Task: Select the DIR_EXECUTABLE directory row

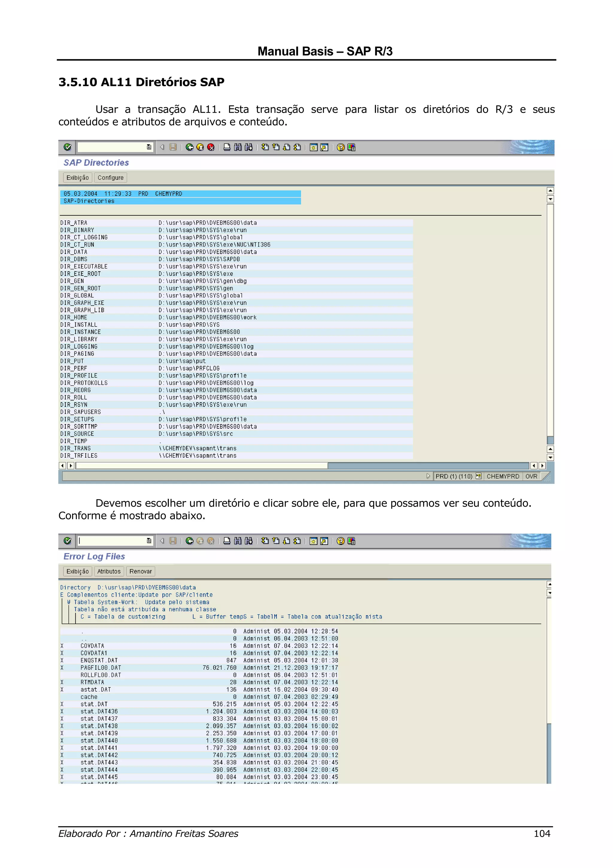Action: (236, 266)
